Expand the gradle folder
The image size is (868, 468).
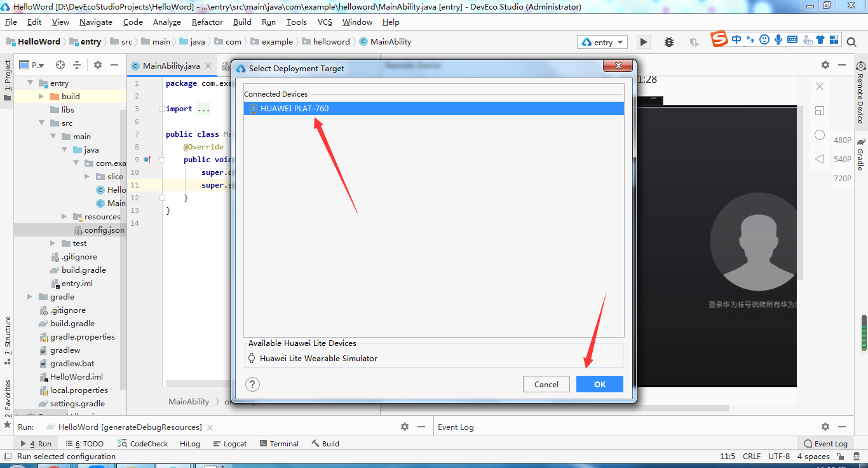point(30,297)
